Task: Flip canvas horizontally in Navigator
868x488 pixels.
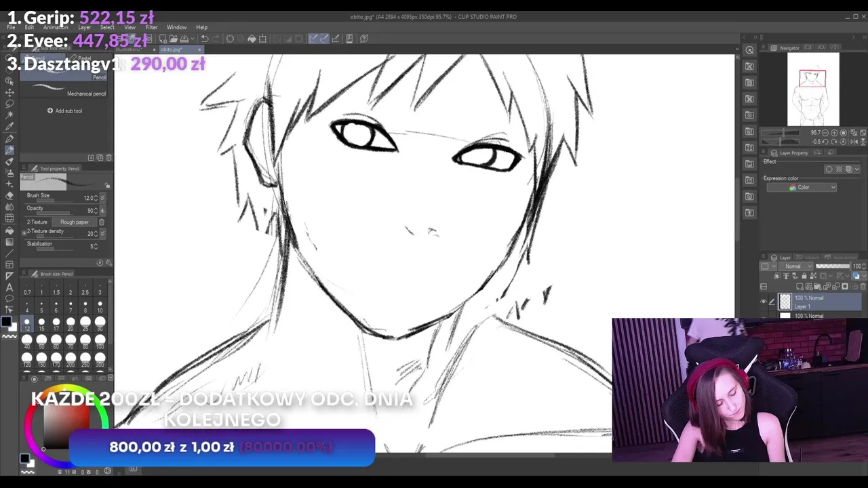Action: click(x=854, y=142)
